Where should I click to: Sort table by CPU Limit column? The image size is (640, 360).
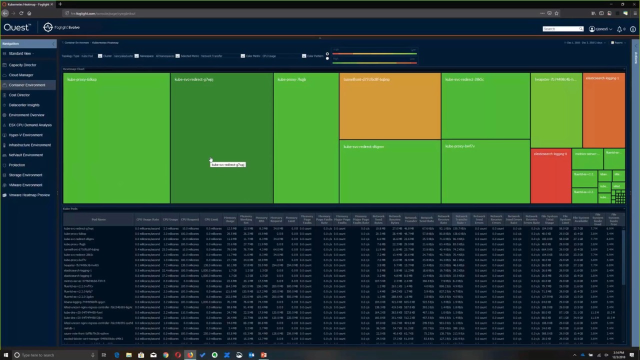point(211,220)
